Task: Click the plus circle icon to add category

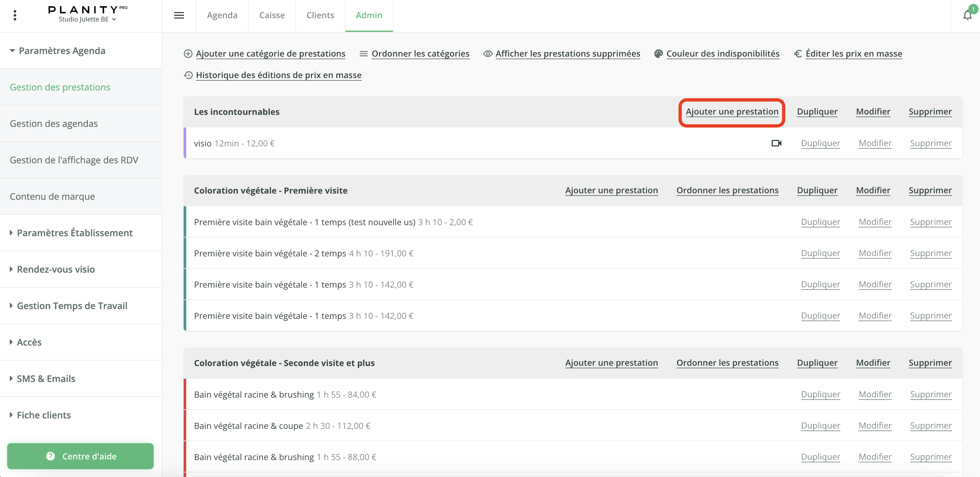Action: [188, 54]
